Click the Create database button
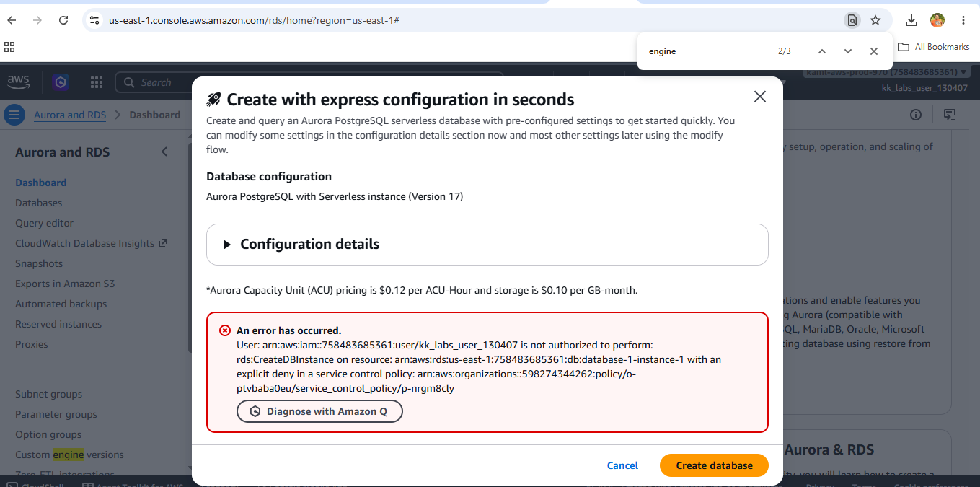The width and height of the screenshot is (980, 487). click(x=714, y=465)
